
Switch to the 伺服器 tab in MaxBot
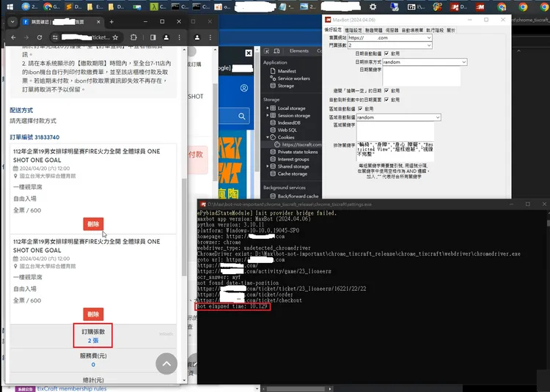tap(392, 31)
